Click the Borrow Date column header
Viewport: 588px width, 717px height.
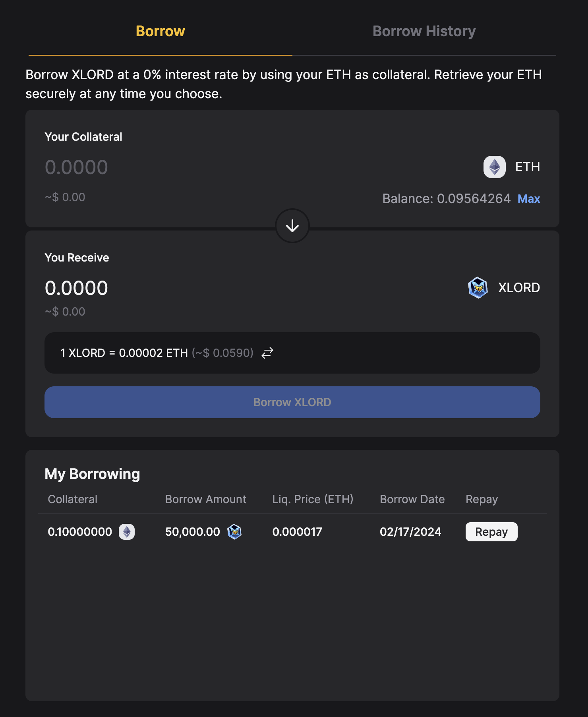click(412, 499)
